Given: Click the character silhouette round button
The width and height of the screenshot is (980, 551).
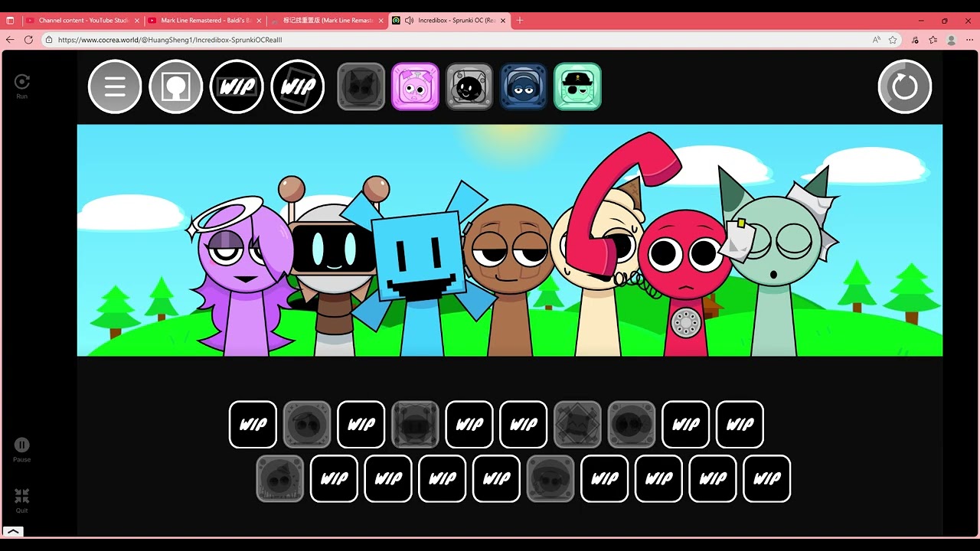Looking at the screenshot, I should (176, 86).
